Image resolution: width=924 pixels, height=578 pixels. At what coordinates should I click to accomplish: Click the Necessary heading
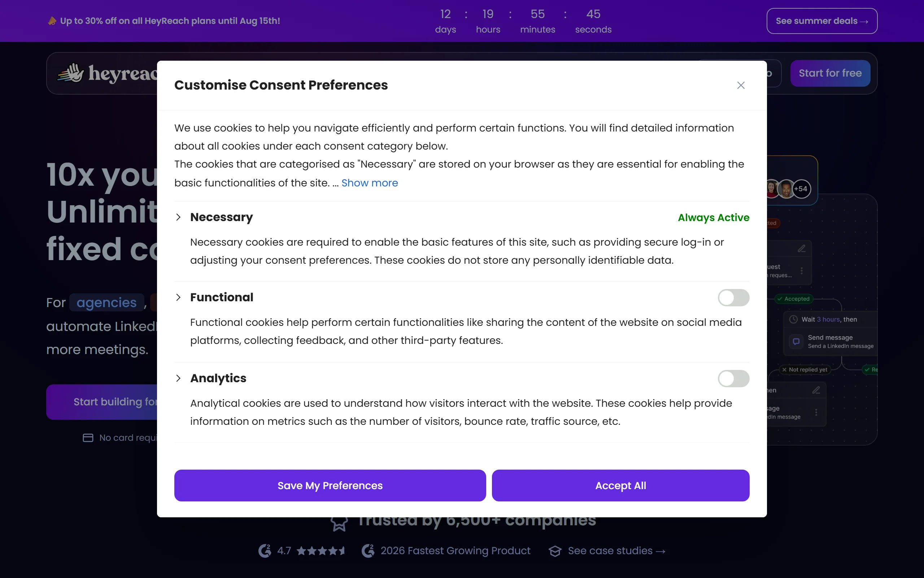(x=222, y=217)
